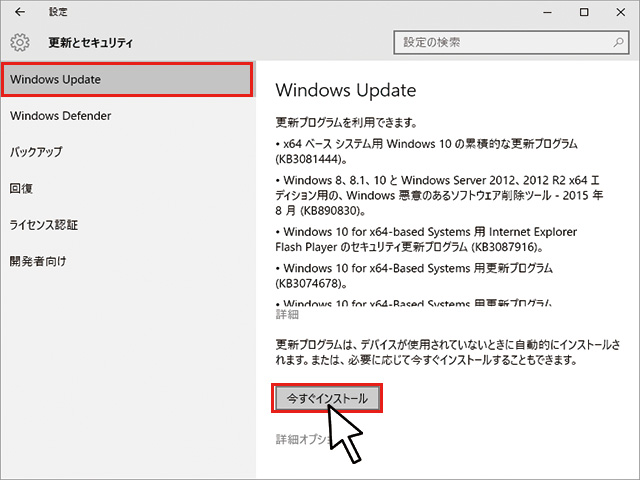Click the KB3087916 Flash Player update entry
This screenshot has height=480, width=640.
click(x=426, y=239)
